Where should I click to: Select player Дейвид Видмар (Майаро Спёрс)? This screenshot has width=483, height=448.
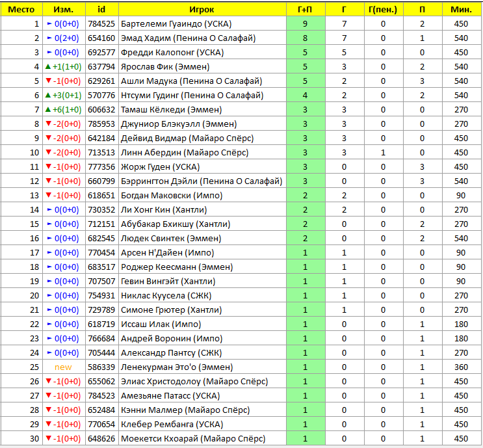(187, 138)
